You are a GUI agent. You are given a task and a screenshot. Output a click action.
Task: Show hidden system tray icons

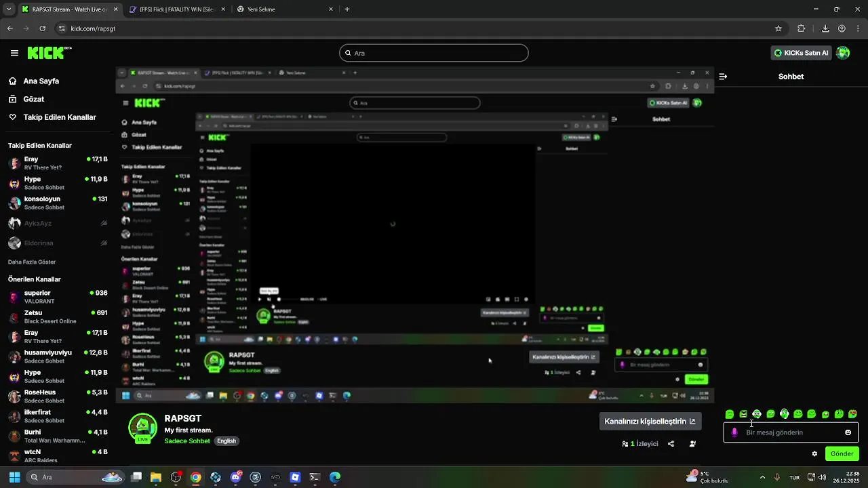coord(762,477)
